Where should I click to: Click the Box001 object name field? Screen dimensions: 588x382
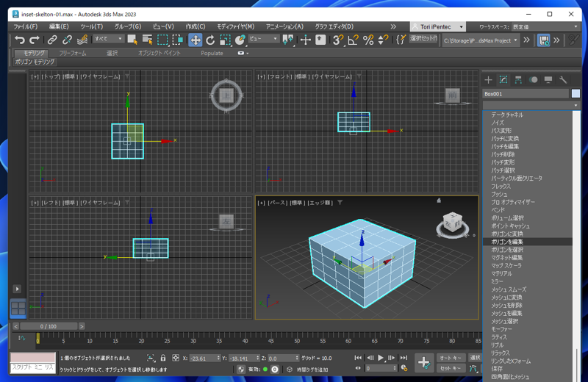(526, 94)
